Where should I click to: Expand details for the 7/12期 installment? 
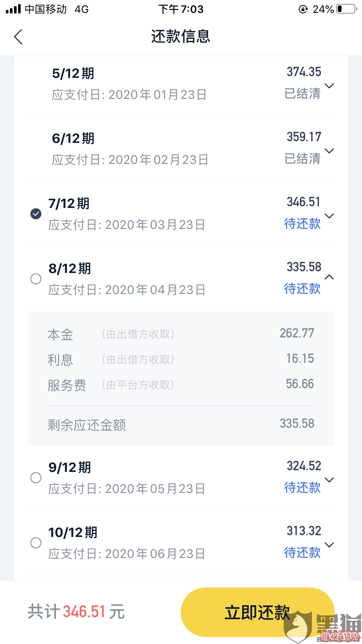pyautogui.click(x=329, y=216)
